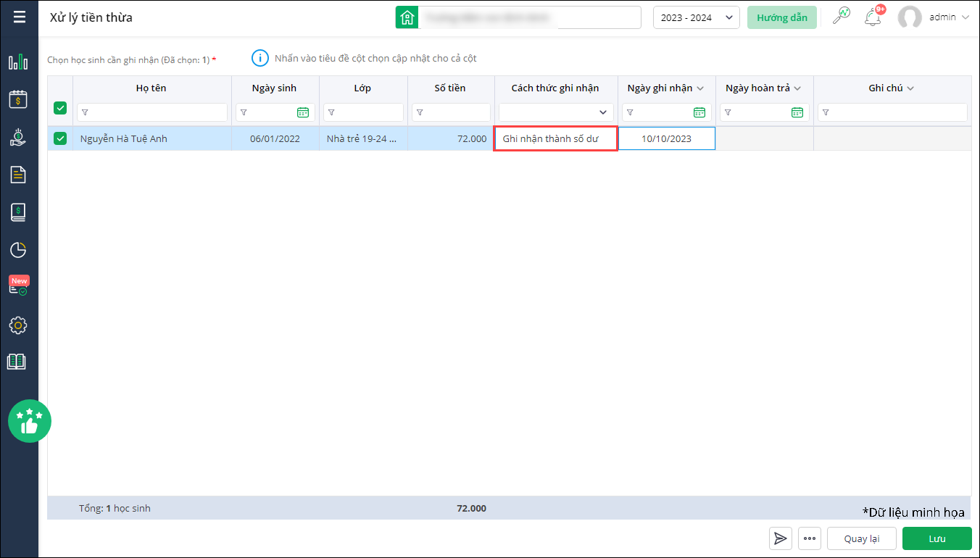
Task: Click the three-dots more options button
Action: (810, 538)
